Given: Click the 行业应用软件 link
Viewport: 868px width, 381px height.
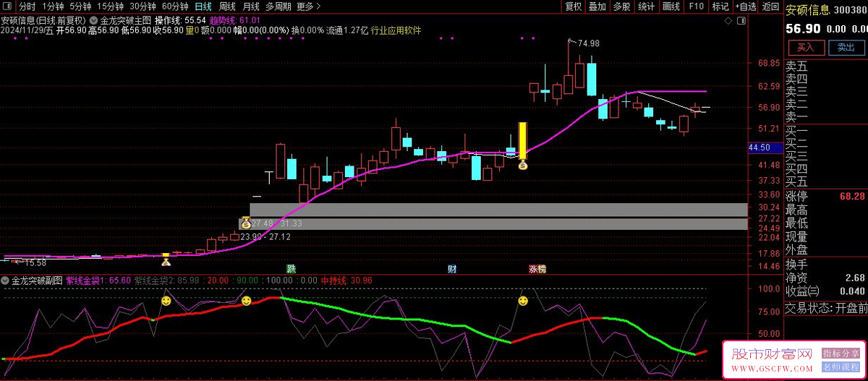Looking at the screenshot, I should click(x=396, y=31).
